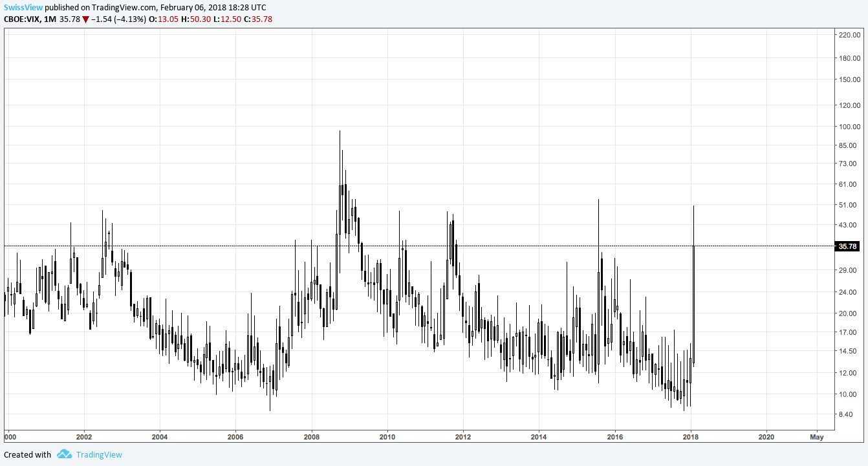This screenshot has width=868, height=466.
Task: Click the 2014 time axis label
Action: [x=539, y=437]
